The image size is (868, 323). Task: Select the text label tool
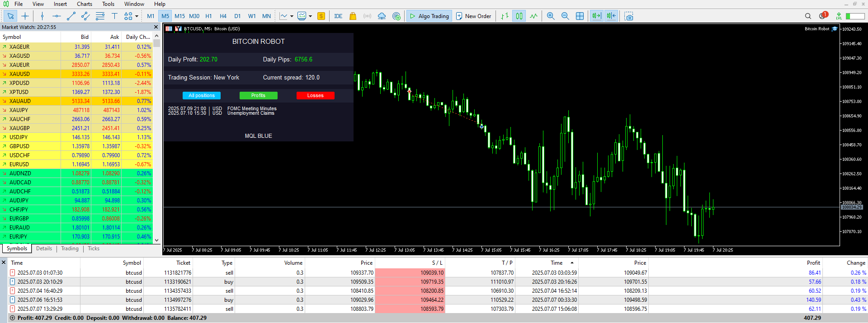(114, 16)
